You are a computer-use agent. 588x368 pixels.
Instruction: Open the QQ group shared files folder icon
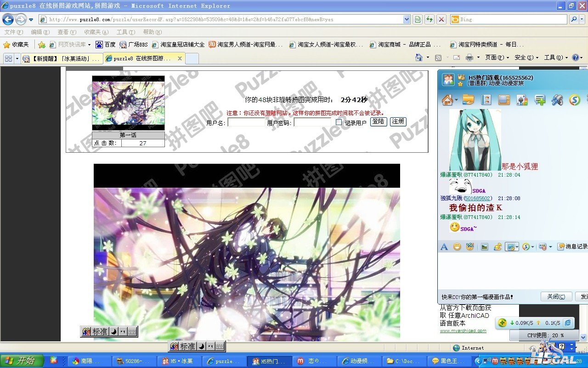tap(468, 100)
